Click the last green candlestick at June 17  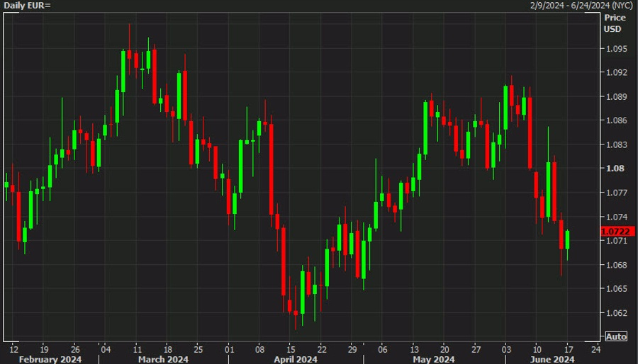(x=567, y=239)
